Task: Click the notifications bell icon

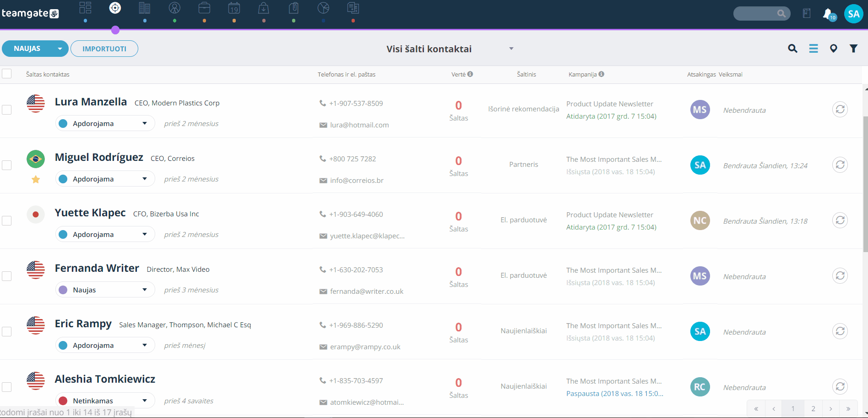Action: pos(828,14)
